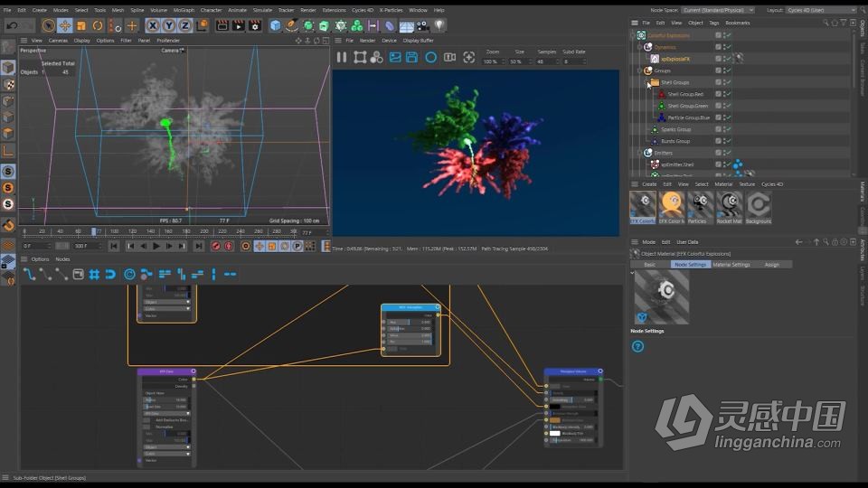Activate the Rotate tool
The image size is (868, 488).
point(98,25)
